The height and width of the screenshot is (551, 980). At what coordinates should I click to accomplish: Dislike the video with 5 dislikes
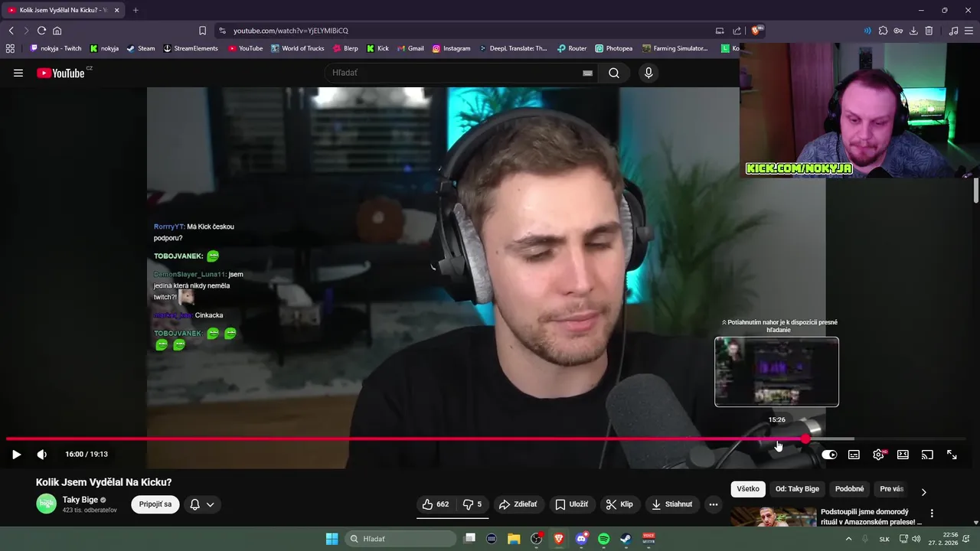tap(473, 504)
